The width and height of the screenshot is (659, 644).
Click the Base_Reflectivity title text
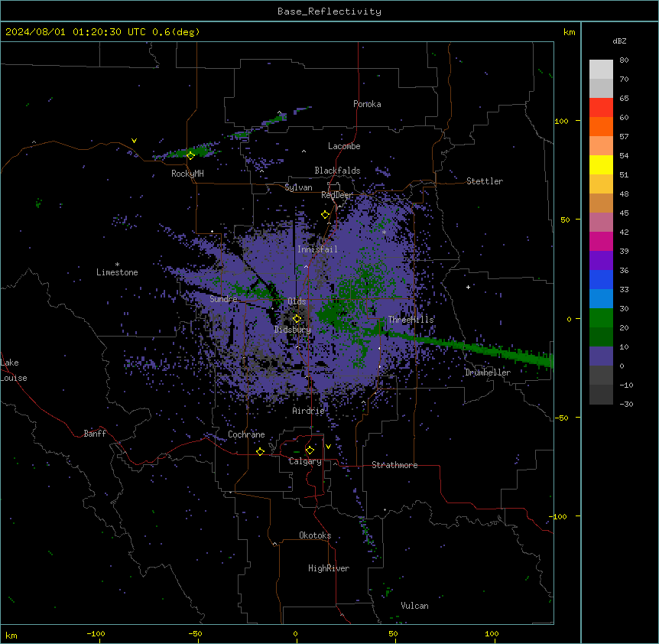pos(329,11)
